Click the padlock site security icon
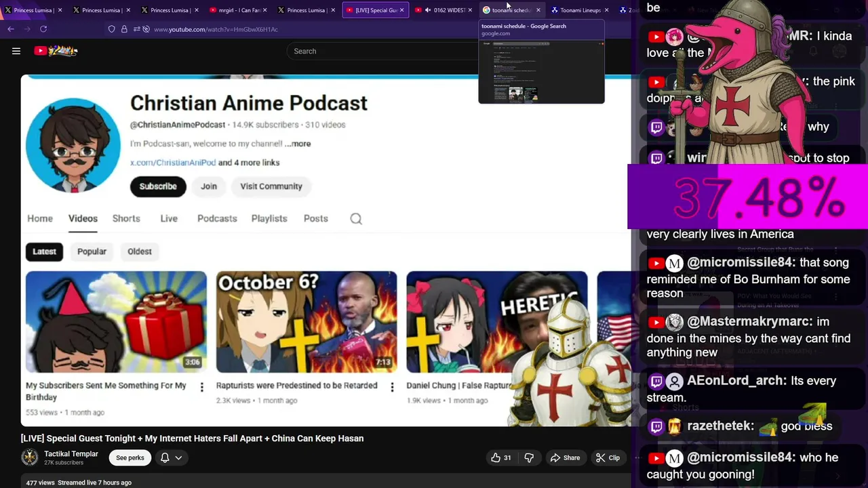 coord(124,29)
